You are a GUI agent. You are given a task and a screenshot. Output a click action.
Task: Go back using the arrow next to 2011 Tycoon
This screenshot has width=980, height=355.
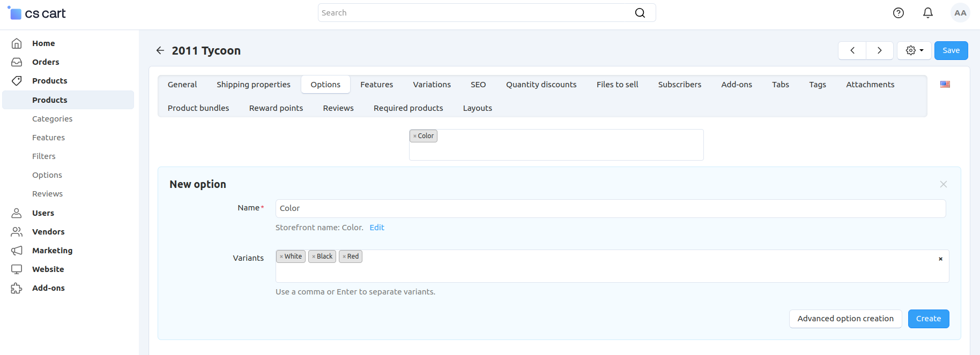click(160, 50)
